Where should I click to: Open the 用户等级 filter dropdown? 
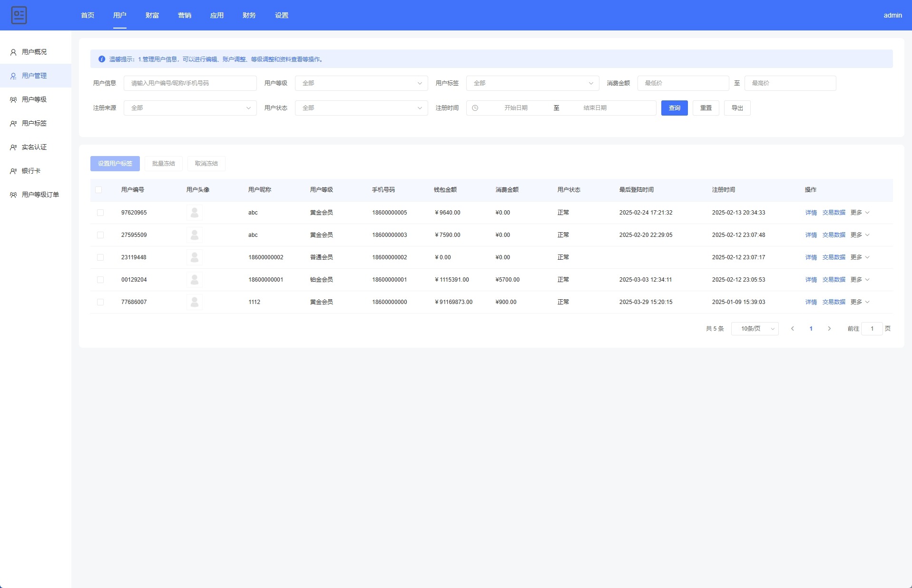pyautogui.click(x=361, y=83)
